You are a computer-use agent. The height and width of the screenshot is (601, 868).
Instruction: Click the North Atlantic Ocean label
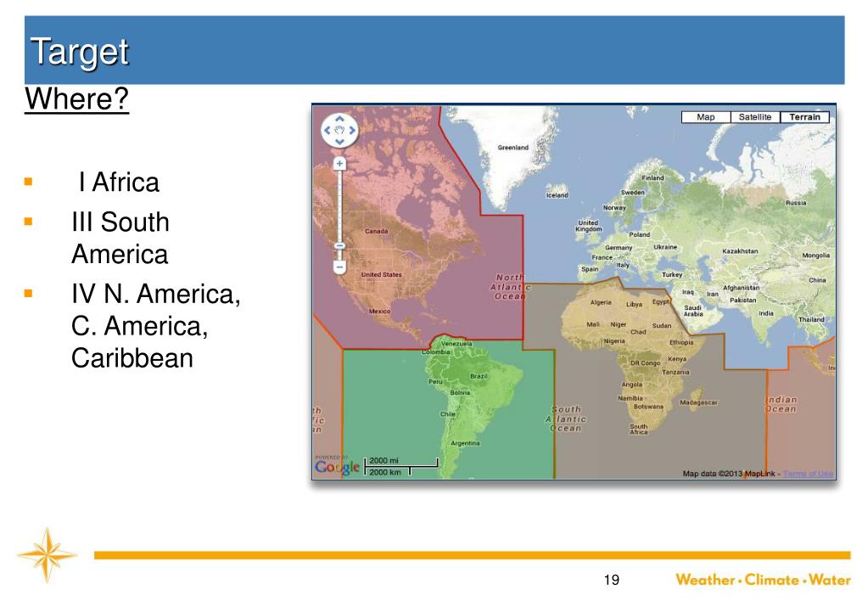click(510, 286)
